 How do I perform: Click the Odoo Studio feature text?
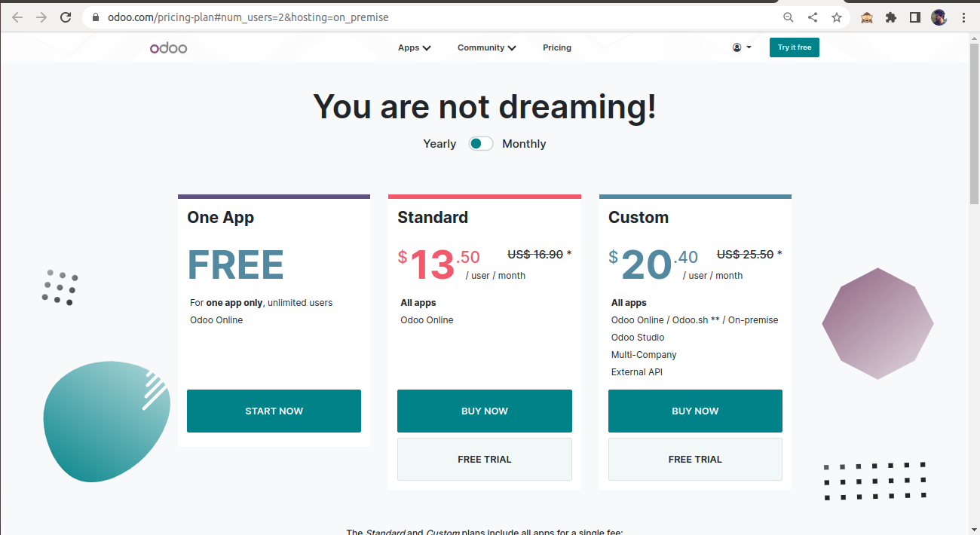[x=638, y=338]
